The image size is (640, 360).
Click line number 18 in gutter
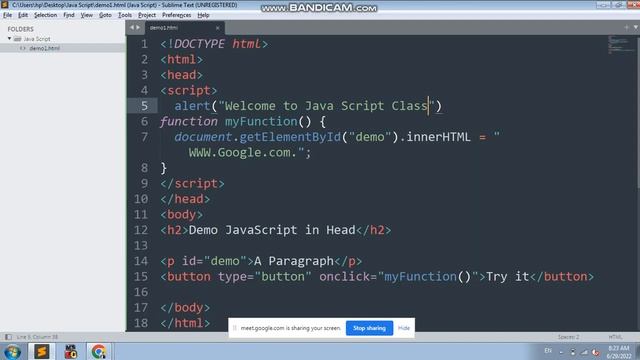(141, 323)
